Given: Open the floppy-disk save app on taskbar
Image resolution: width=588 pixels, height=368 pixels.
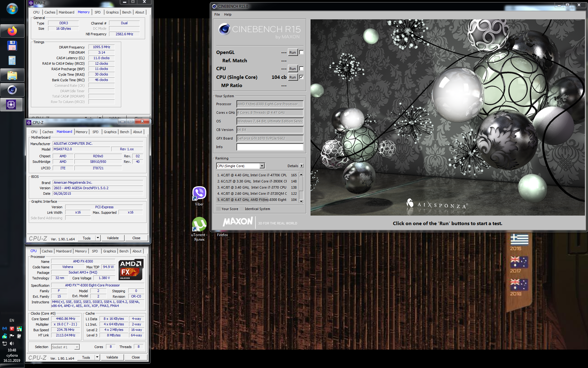Looking at the screenshot, I should point(12,46).
